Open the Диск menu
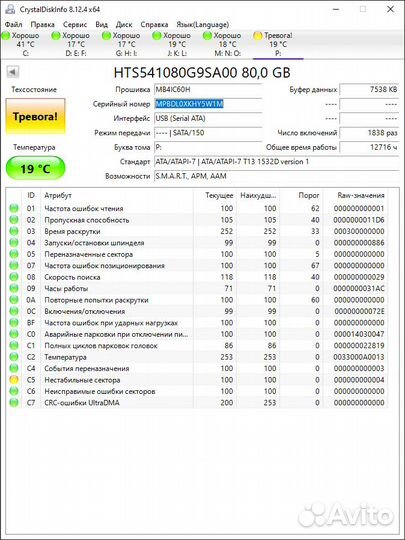Screen dimensions: 405x540 124,25
